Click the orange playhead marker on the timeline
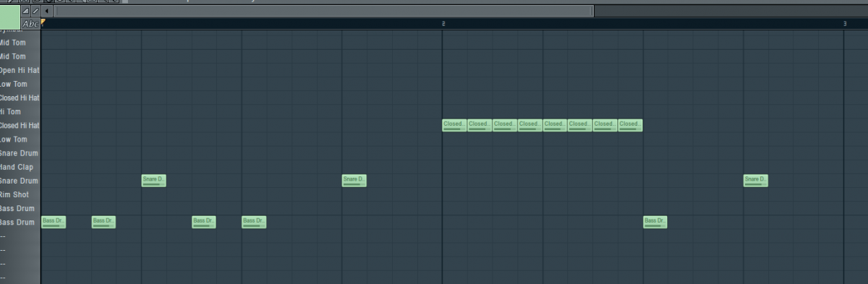This screenshot has height=284, width=868. pos(43,22)
